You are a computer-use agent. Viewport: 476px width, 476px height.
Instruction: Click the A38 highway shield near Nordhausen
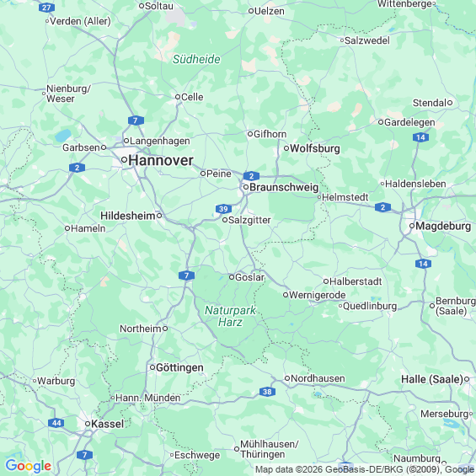tap(267, 392)
